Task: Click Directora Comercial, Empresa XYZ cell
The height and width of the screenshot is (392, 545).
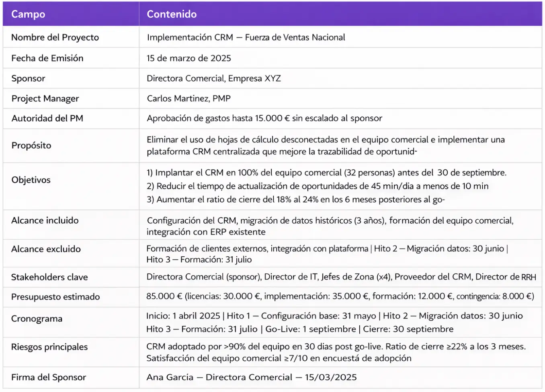Action: pyautogui.click(x=215, y=78)
